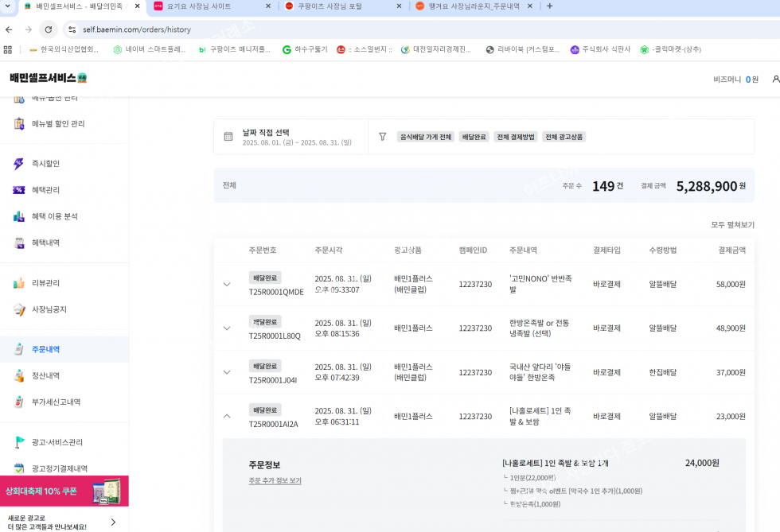Click 모두 펼쳐보기 to expand all orders
Screen dimensions: 780x532
[x=732, y=225]
